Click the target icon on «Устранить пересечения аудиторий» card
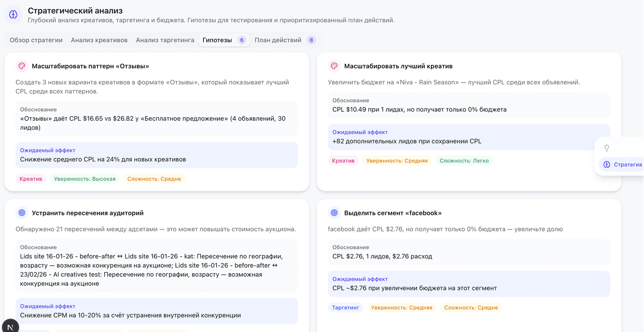 (21, 212)
